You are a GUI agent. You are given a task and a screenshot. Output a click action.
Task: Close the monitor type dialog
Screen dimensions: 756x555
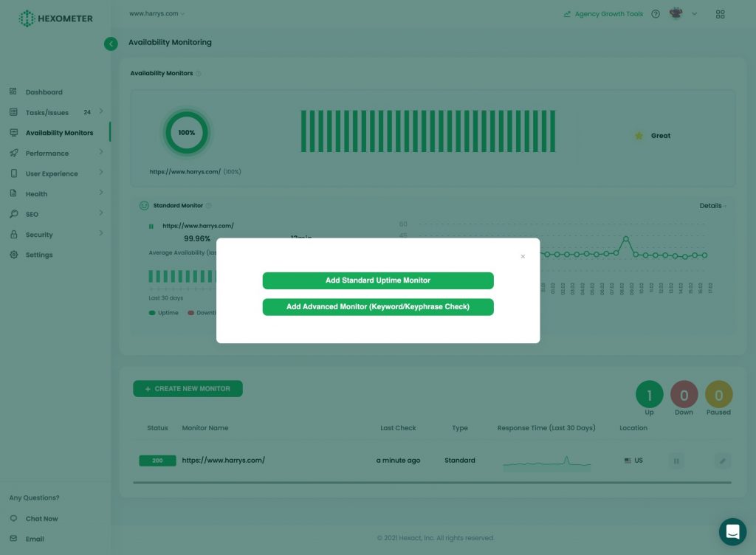tap(523, 256)
